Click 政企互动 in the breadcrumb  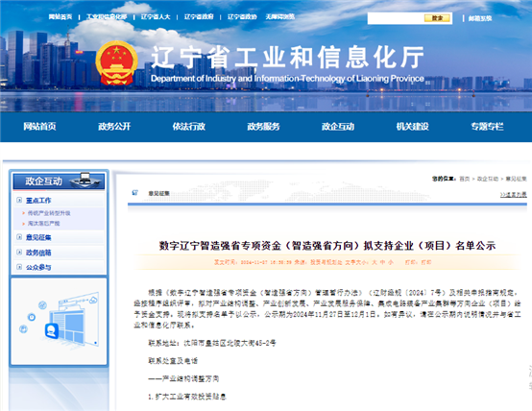click(488, 179)
